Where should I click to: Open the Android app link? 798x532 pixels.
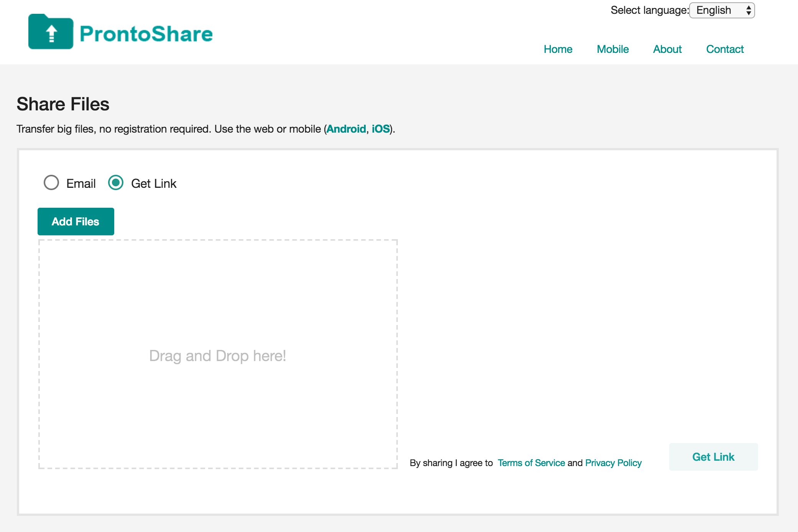[346, 129]
